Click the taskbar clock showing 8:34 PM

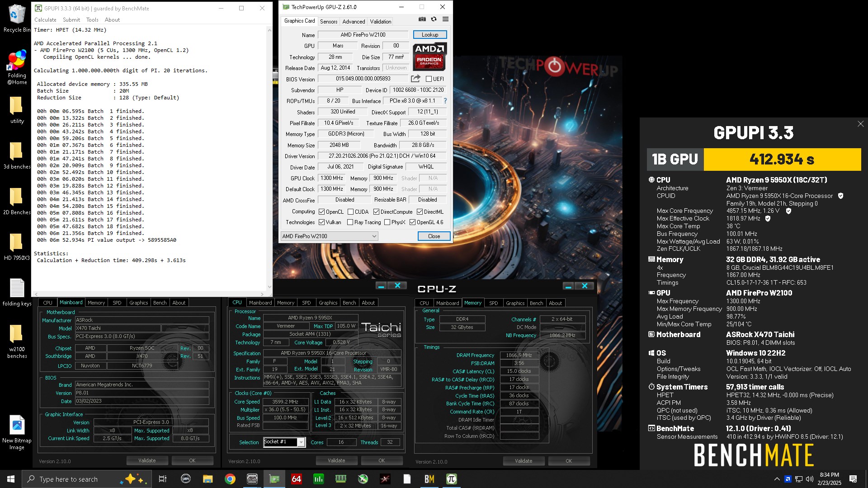(829, 479)
